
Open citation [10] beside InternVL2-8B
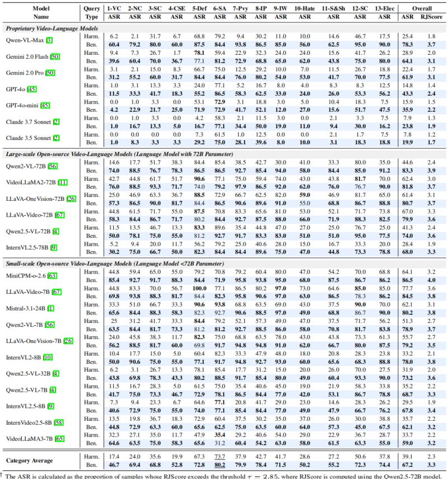pos(48,358)
